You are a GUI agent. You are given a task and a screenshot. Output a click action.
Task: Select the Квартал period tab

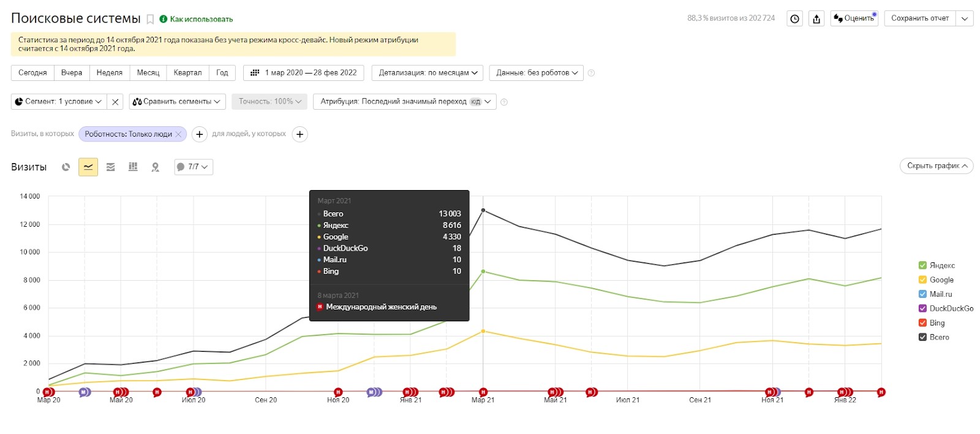click(187, 73)
